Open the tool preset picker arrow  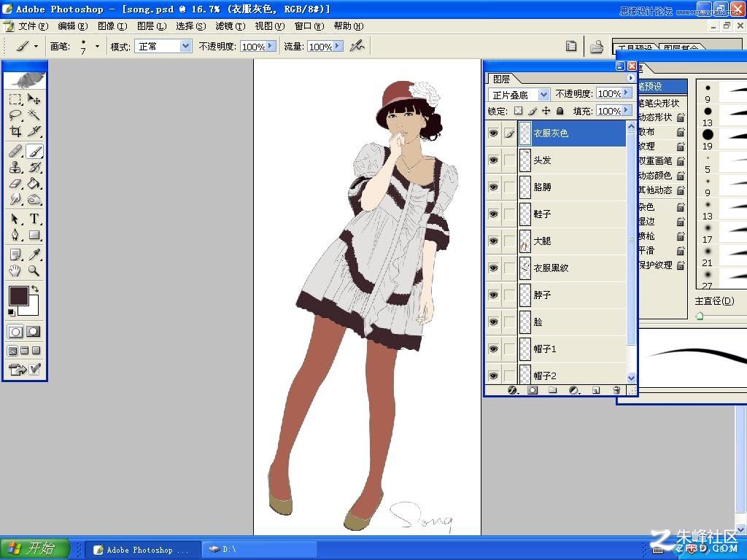click(36, 46)
